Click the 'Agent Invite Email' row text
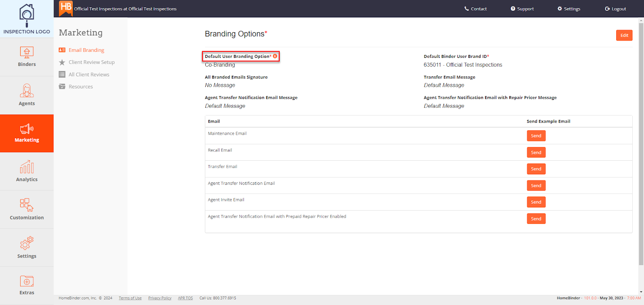The width and height of the screenshot is (644, 305). [x=226, y=200]
